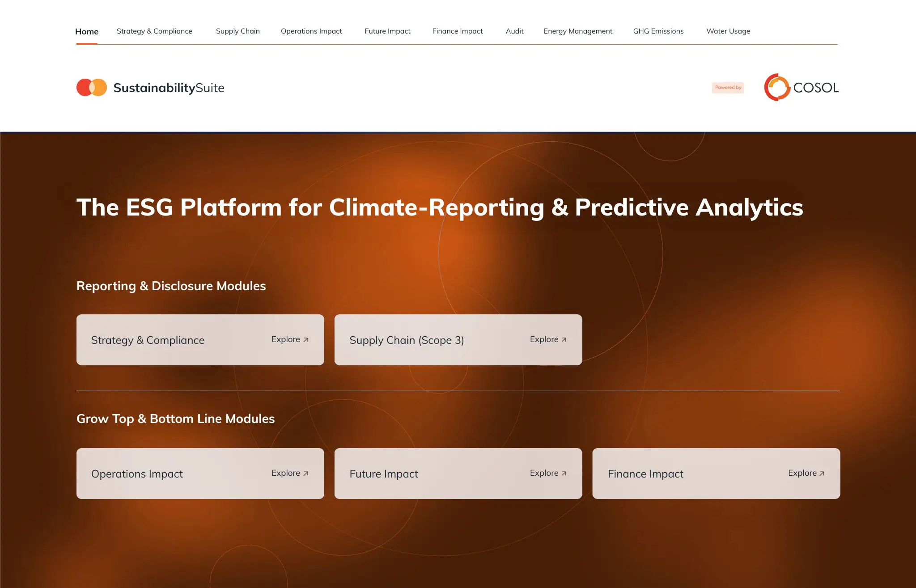Select the Finance Impact nav tab
The height and width of the screenshot is (588, 916).
[x=458, y=31]
